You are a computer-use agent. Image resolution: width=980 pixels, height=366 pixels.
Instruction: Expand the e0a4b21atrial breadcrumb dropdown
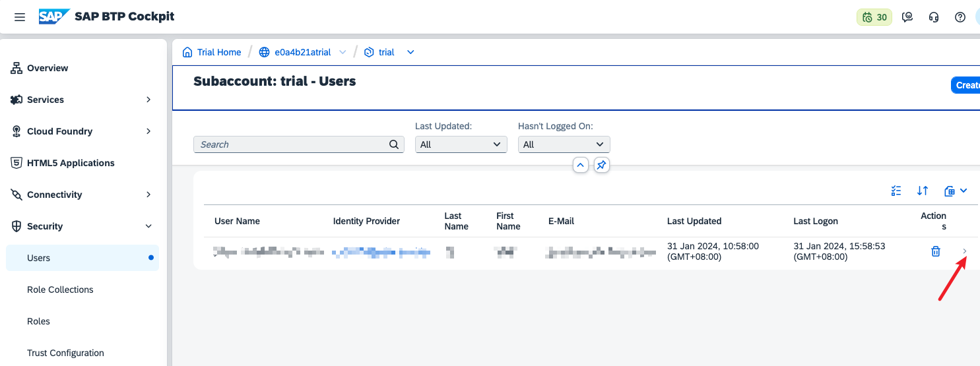point(343,52)
